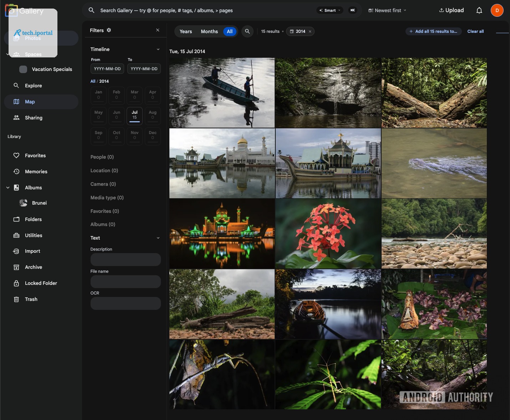Click the From date field
The image size is (510, 420).
pos(107,69)
